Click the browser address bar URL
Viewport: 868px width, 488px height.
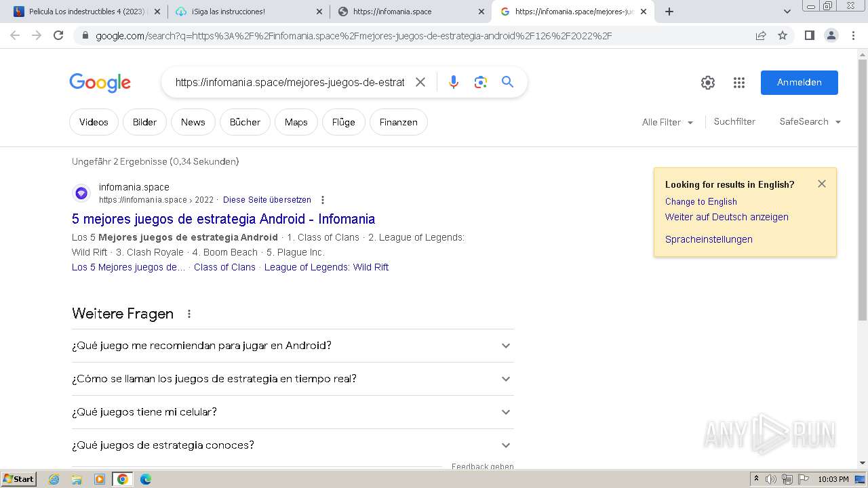pyautogui.click(x=353, y=35)
